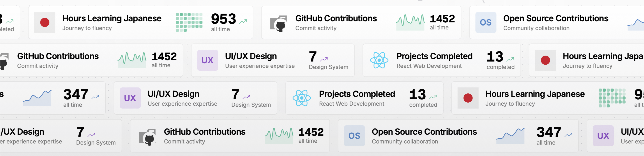This screenshot has width=644, height=156.
Task: Click the heatmap grid next to 953
Action: click(189, 22)
